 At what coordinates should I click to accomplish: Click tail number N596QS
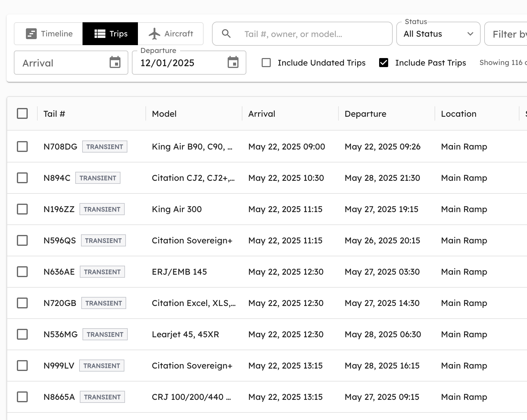pyautogui.click(x=60, y=240)
